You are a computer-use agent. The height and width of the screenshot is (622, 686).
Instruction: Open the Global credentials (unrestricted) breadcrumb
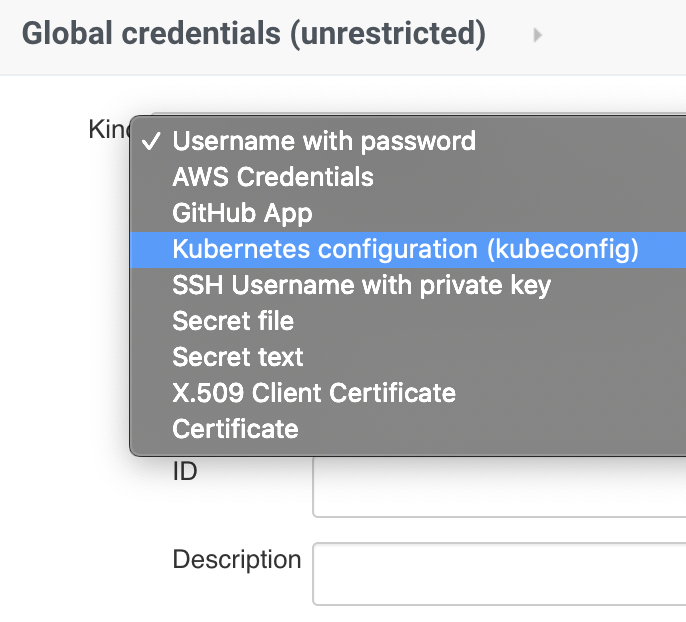click(x=254, y=35)
